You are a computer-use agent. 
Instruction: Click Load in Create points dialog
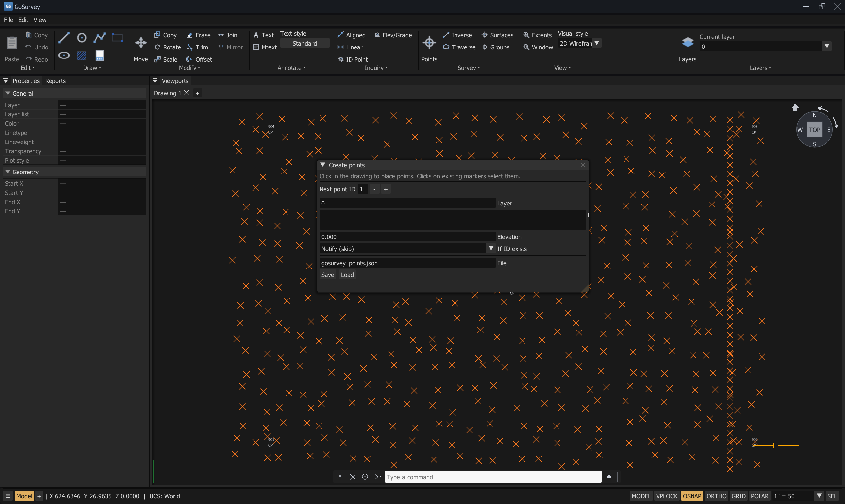(347, 275)
